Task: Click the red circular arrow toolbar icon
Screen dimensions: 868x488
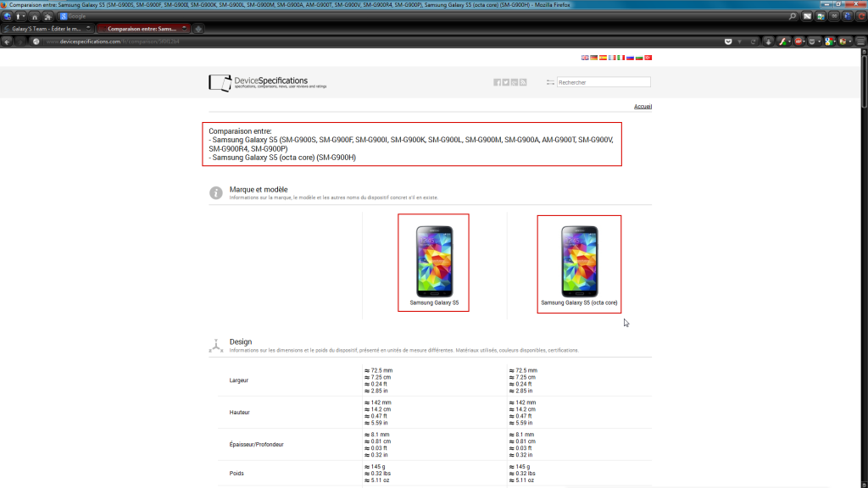Action: pyautogui.click(x=861, y=17)
